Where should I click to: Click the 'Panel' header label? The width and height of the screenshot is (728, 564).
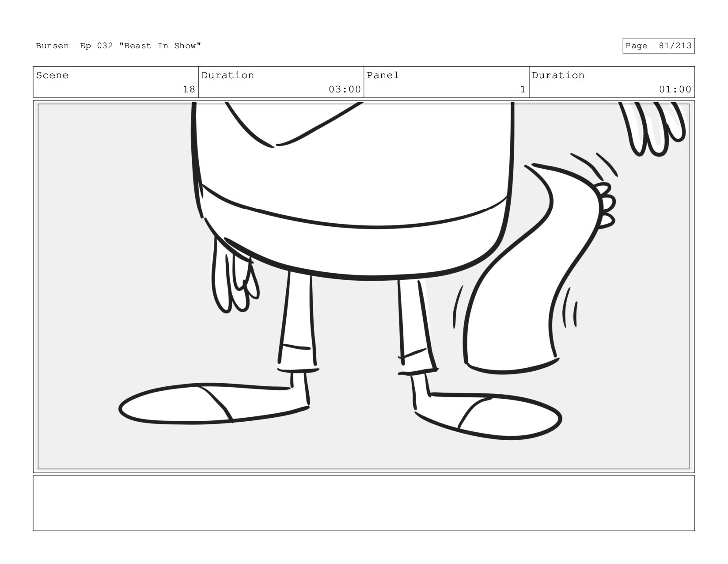point(383,76)
